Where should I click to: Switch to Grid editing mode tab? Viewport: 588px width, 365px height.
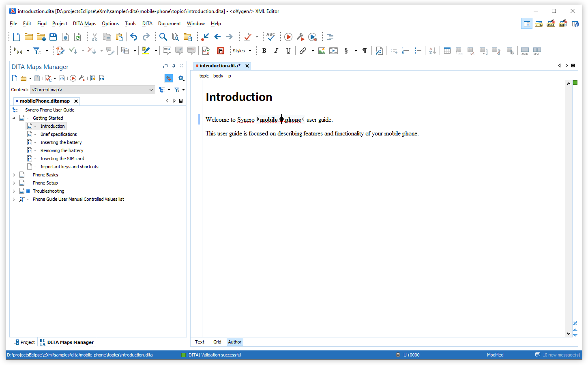[217, 342]
